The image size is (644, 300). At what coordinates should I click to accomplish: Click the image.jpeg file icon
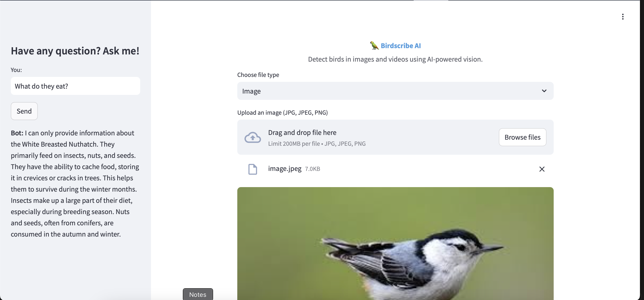pos(253,169)
